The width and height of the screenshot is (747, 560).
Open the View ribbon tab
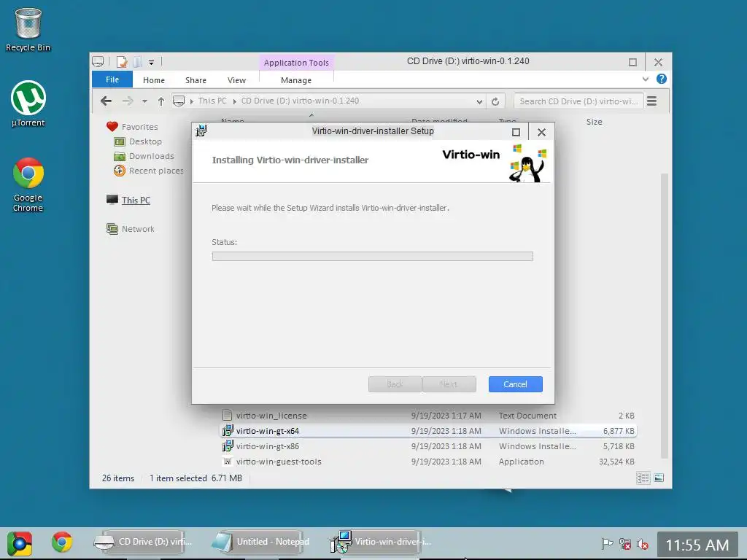click(237, 80)
